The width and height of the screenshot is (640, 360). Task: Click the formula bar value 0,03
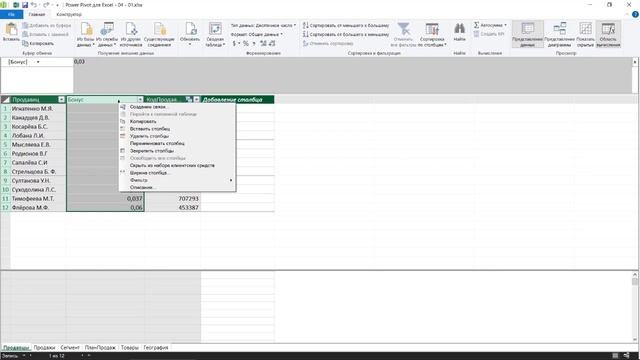pos(79,62)
